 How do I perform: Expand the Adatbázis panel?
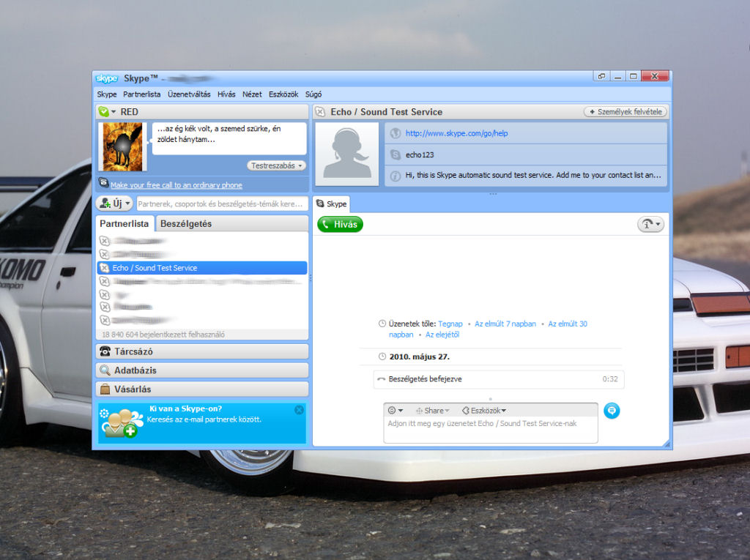(202, 370)
